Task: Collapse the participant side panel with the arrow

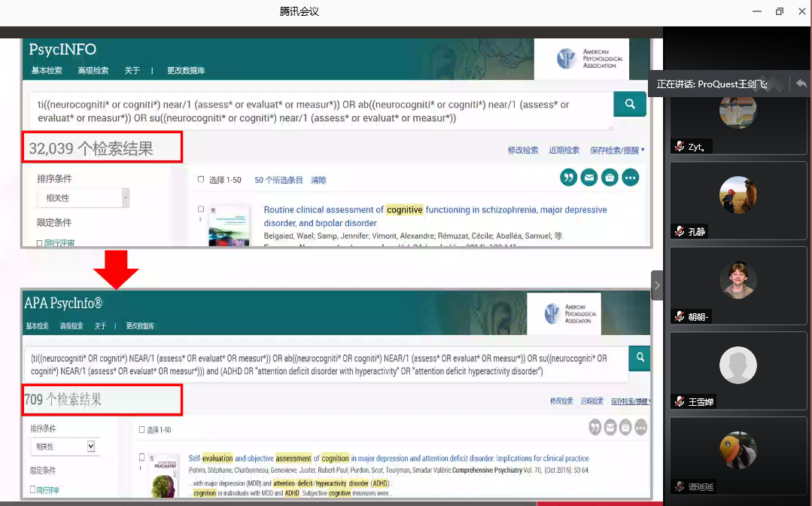Action: coord(657,285)
